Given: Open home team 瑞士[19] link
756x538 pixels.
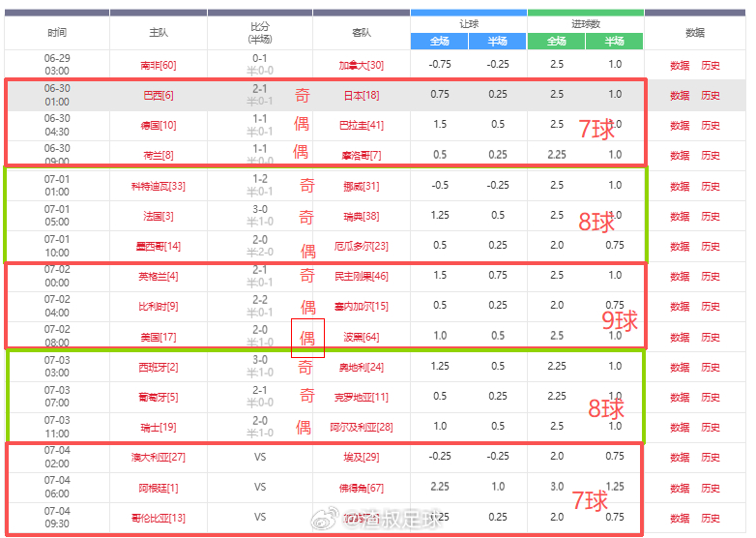Looking at the screenshot, I should point(159,427).
